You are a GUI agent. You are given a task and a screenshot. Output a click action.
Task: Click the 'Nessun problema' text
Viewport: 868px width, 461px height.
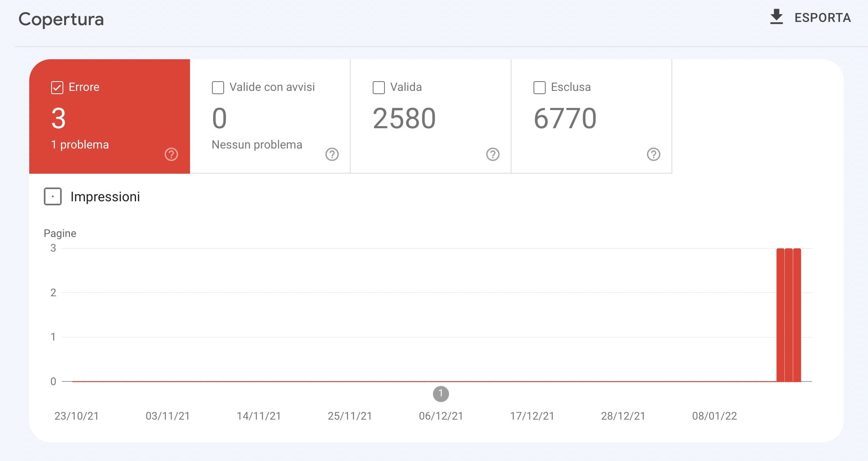(257, 145)
